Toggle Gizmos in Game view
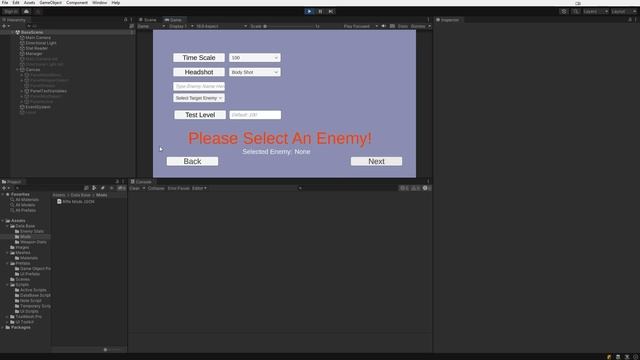Screen dimensions: 640x360 pos(418,26)
